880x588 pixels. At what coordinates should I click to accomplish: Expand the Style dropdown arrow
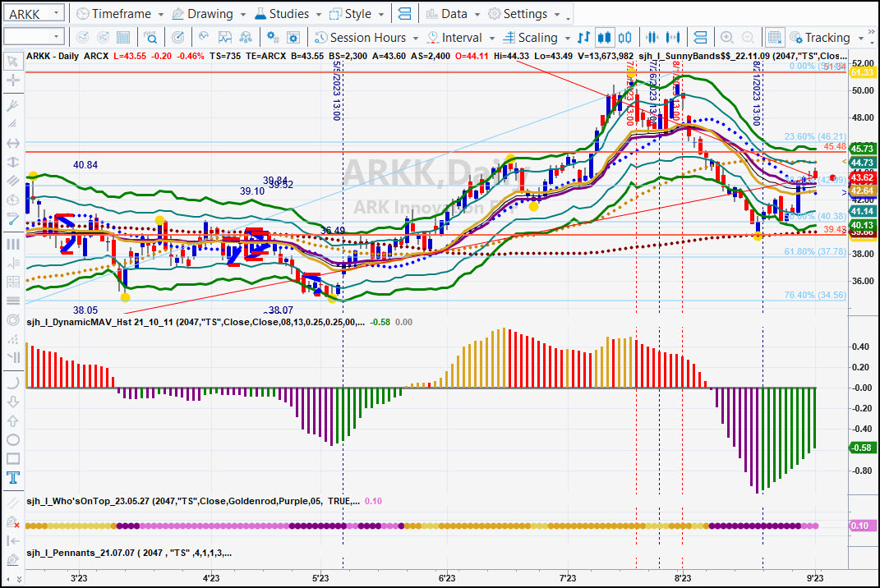pyautogui.click(x=381, y=14)
